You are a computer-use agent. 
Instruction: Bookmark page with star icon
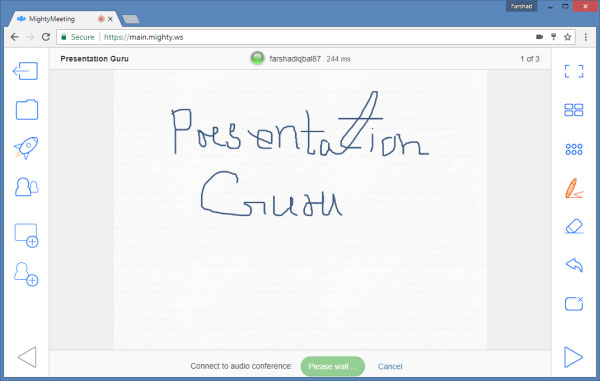click(x=567, y=37)
